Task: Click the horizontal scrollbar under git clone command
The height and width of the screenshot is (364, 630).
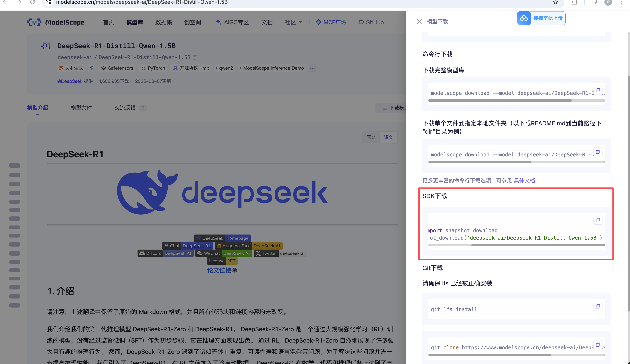Action: click(489, 355)
